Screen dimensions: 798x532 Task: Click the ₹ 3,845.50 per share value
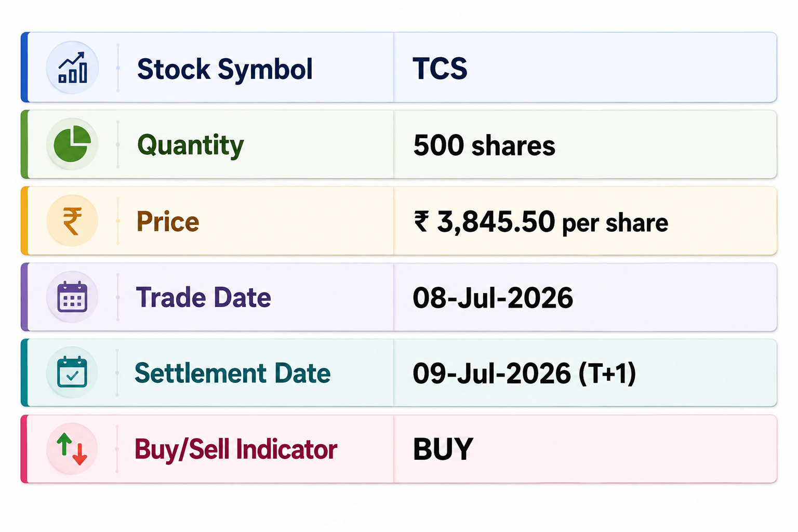(541, 222)
